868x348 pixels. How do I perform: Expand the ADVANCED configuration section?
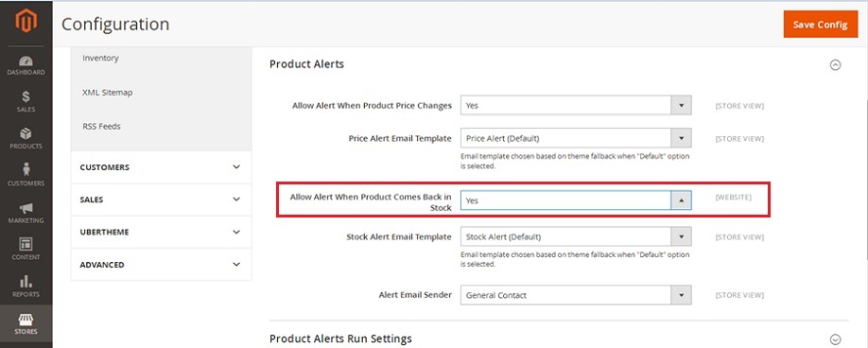161,265
